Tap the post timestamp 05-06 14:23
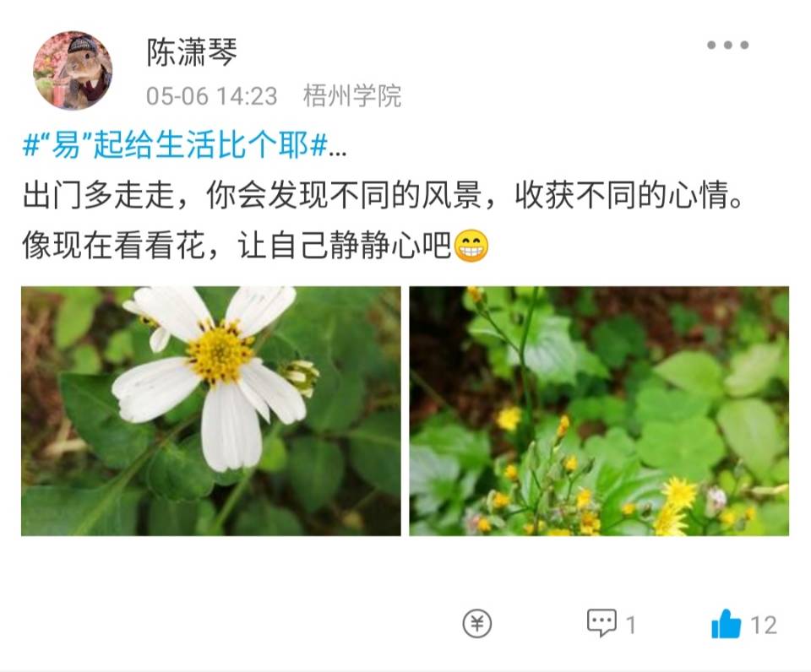 coord(211,96)
